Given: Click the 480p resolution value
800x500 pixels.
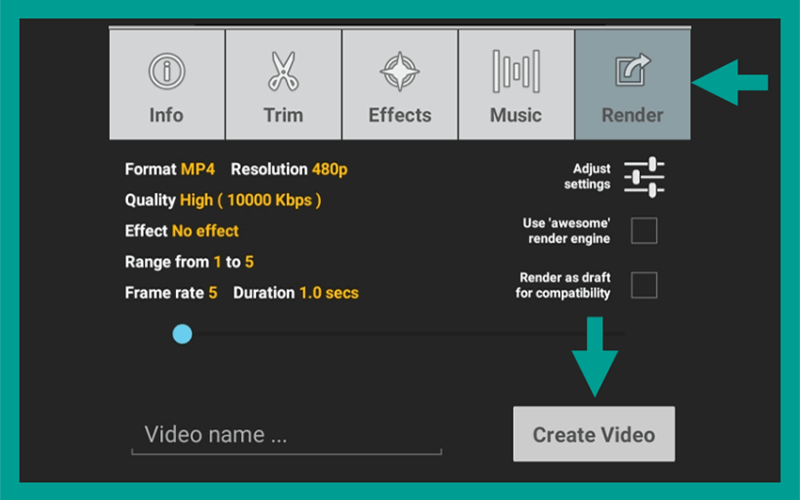Looking at the screenshot, I should pyautogui.click(x=330, y=169).
